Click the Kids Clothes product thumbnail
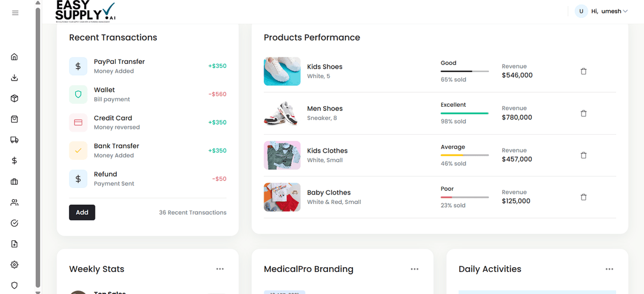644x294 pixels. pos(282,155)
